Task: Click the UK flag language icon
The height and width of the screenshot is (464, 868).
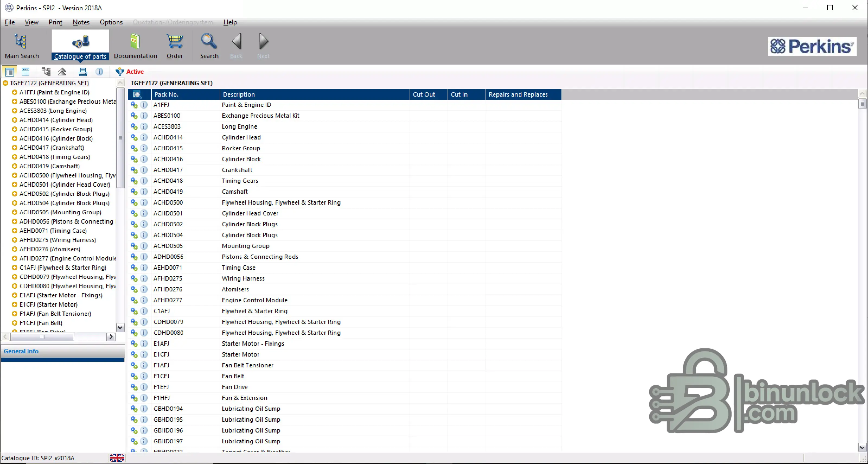Action: [x=117, y=457]
